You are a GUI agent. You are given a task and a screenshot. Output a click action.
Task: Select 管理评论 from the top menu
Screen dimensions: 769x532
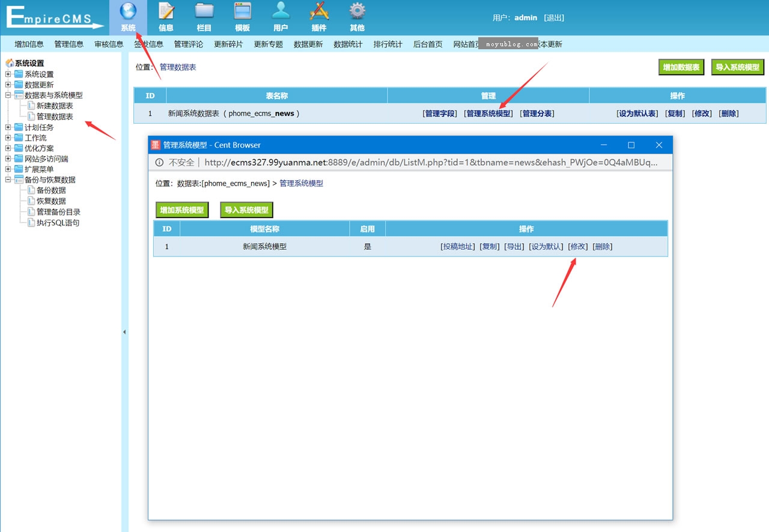pos(189,44)
